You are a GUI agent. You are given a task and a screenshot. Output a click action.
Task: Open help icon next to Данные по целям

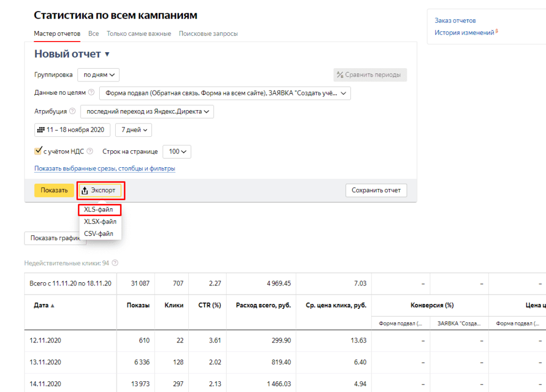tap(91, 93)
